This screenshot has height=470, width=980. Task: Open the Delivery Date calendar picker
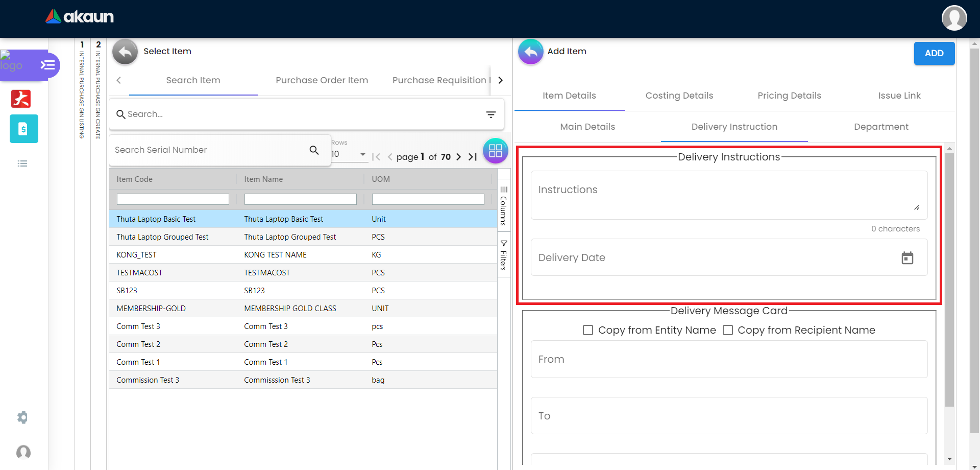(x=907, y=258)
